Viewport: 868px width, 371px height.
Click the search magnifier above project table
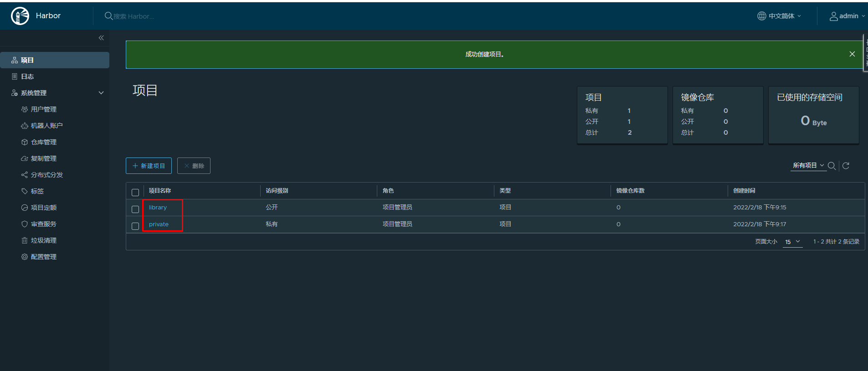pyautogui.click(x=832, y=166)
